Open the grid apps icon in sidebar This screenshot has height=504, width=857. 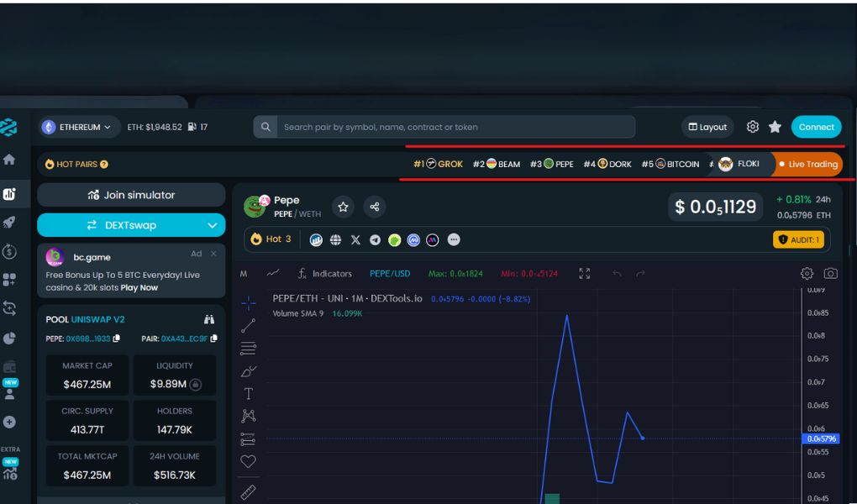(9, 280)
